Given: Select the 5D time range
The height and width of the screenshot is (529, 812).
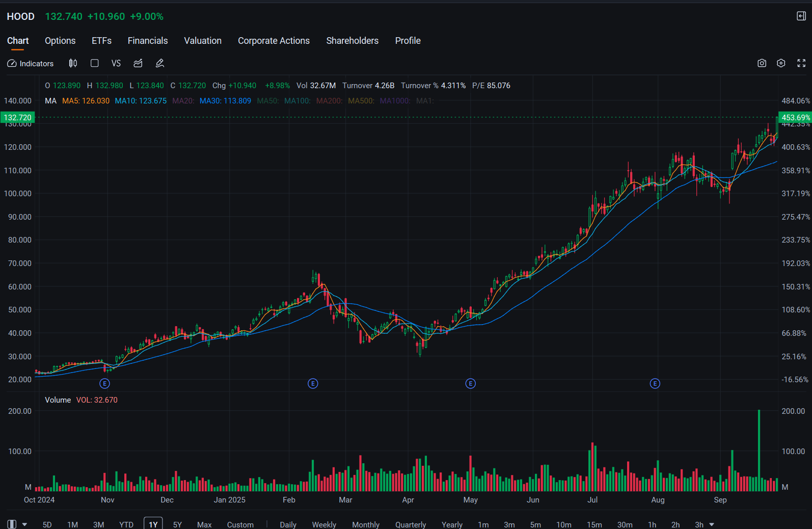Looking at the screenshot, I should pos(47,524).
